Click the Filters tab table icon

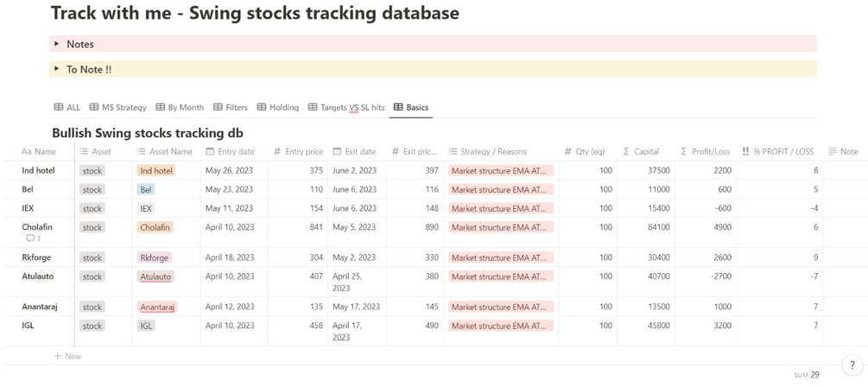coord(218,107)
